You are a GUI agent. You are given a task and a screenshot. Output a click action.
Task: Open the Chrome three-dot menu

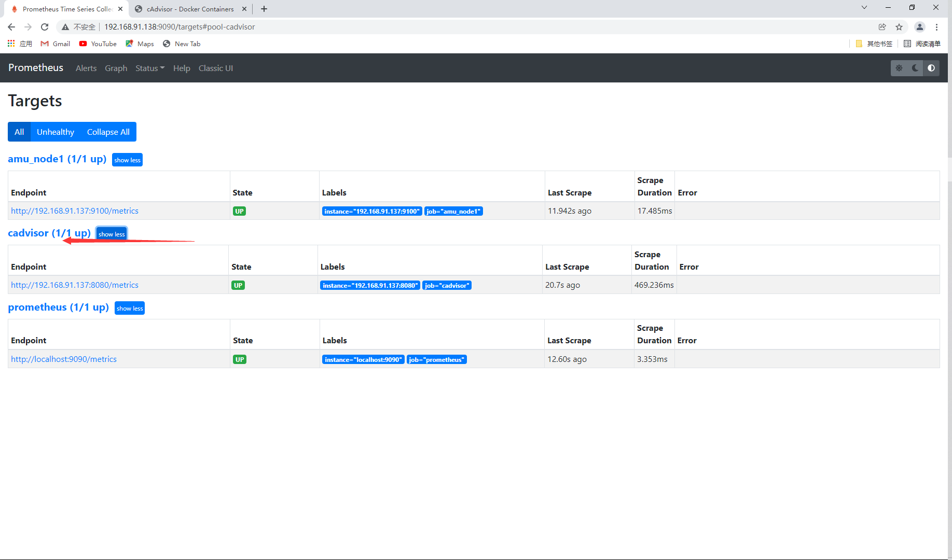(x=936, y=27)
